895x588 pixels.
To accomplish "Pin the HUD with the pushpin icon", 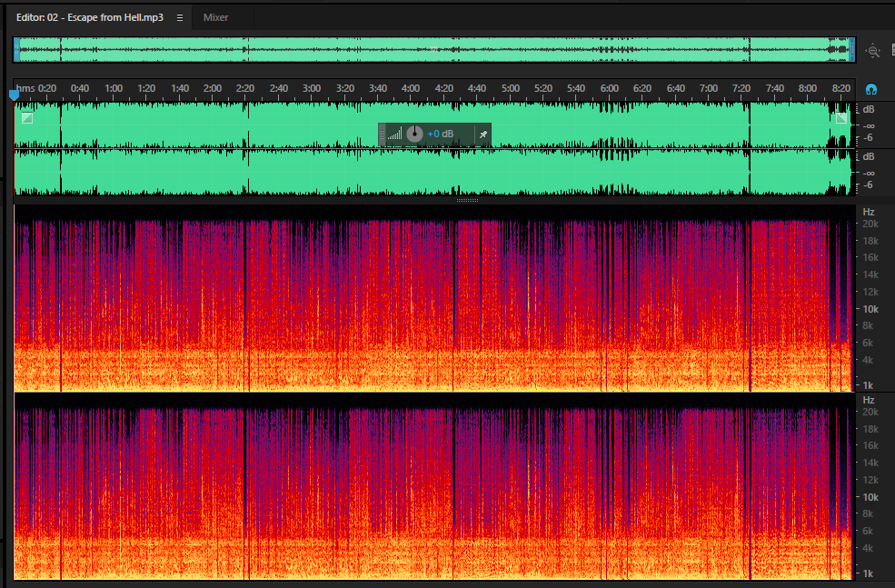I will pos(482,135).
